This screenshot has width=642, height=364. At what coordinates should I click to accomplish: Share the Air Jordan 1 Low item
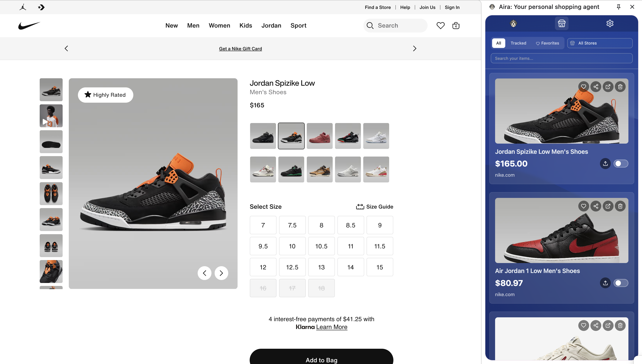point(596,206)
